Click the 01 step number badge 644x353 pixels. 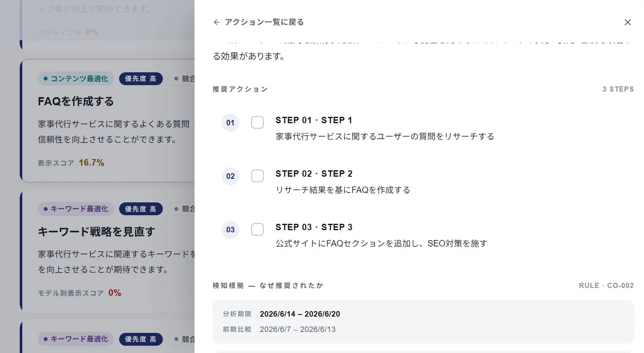pos(231,123)
